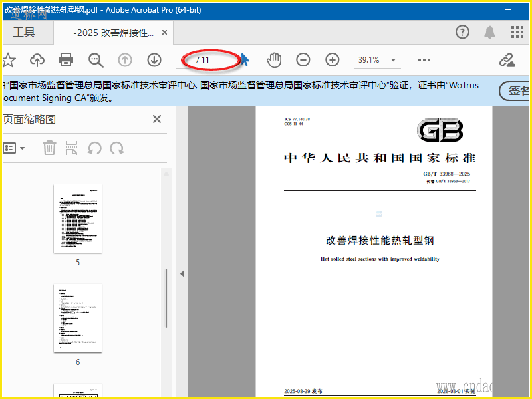Screen dimensions: 532x399
Task: Click the document title 改善焊接性能热轧型钢
Action: (380, 240)
